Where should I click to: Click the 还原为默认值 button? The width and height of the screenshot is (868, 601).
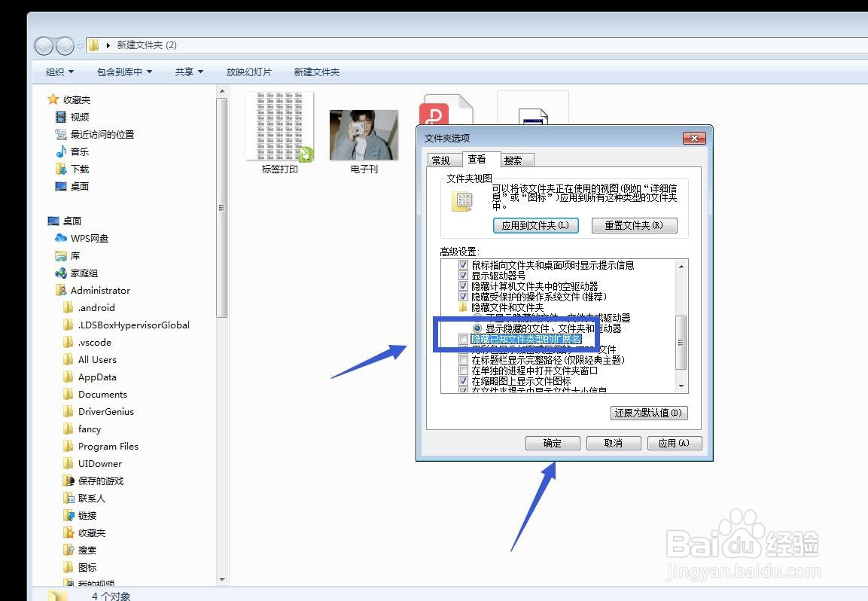click(x=649, y=413)
